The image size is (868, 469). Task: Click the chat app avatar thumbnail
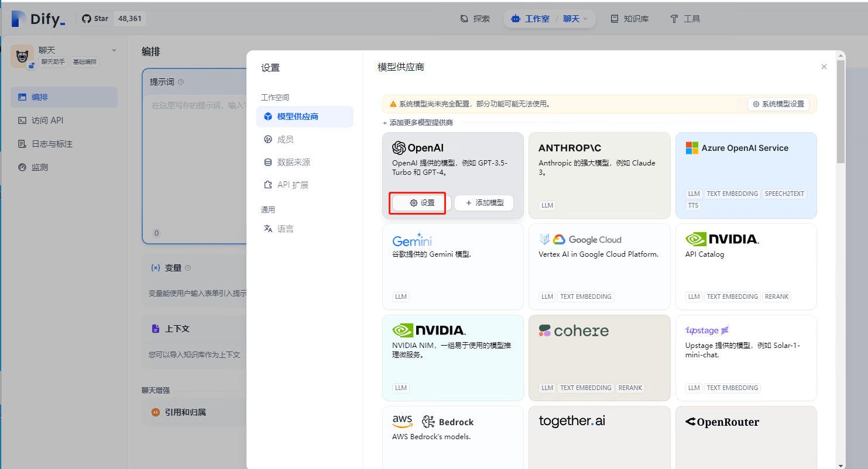click(x=22, y=56)
